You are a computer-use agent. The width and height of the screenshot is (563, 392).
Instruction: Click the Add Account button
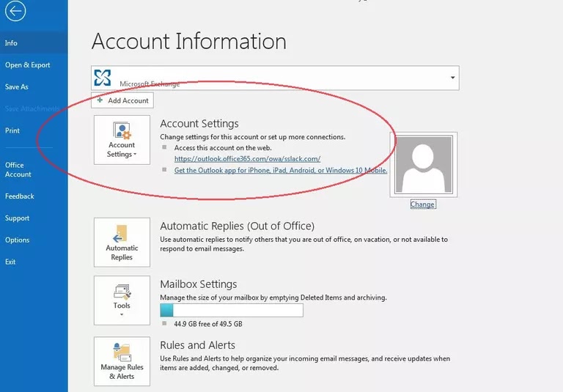122,100
